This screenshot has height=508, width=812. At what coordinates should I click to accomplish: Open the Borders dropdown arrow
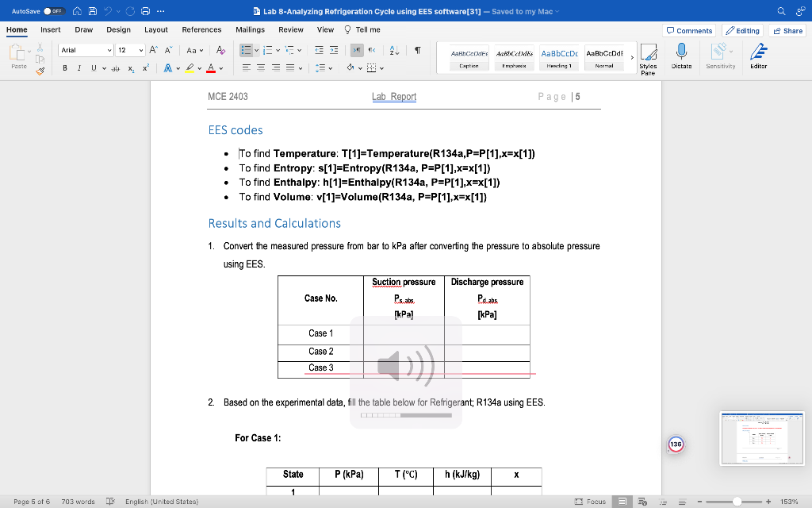[x=381, y=68]
